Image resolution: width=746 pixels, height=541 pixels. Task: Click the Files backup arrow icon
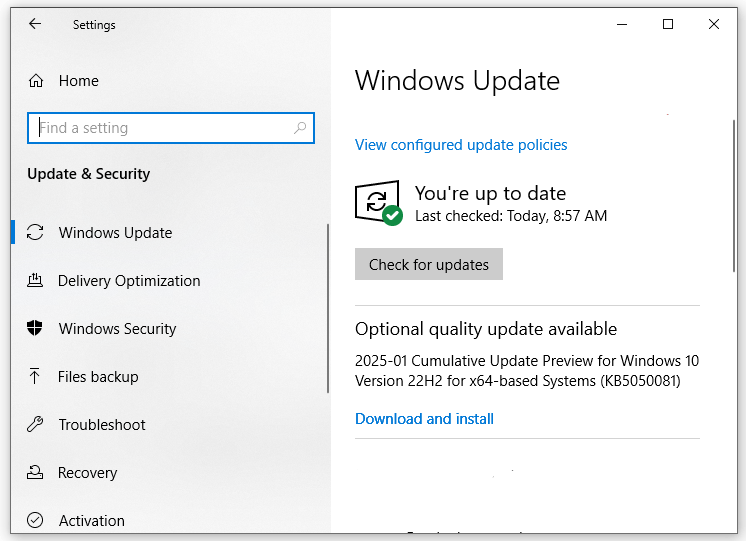(34, 376)
